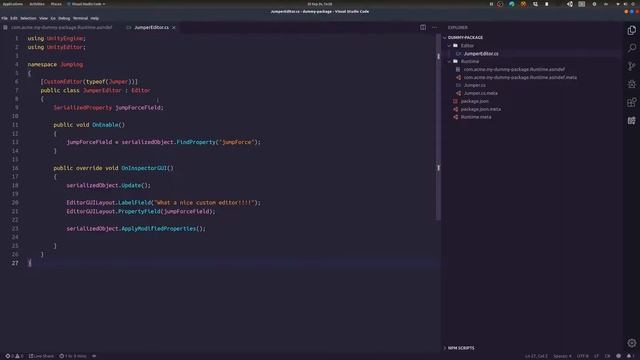Open the Debug view in activity bar
The image size is (640, 360).
pos(631,84)
